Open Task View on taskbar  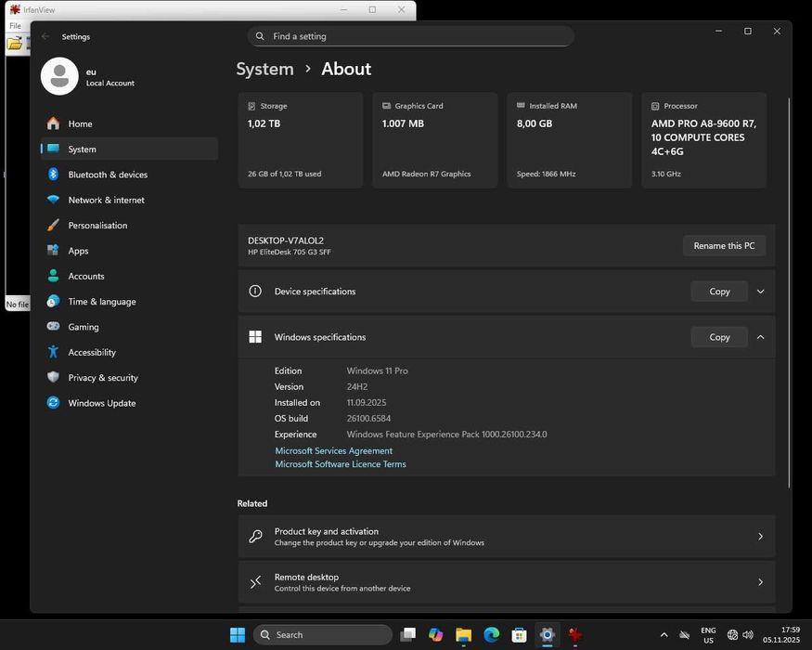pyautogui.click(x=408, y=634)
